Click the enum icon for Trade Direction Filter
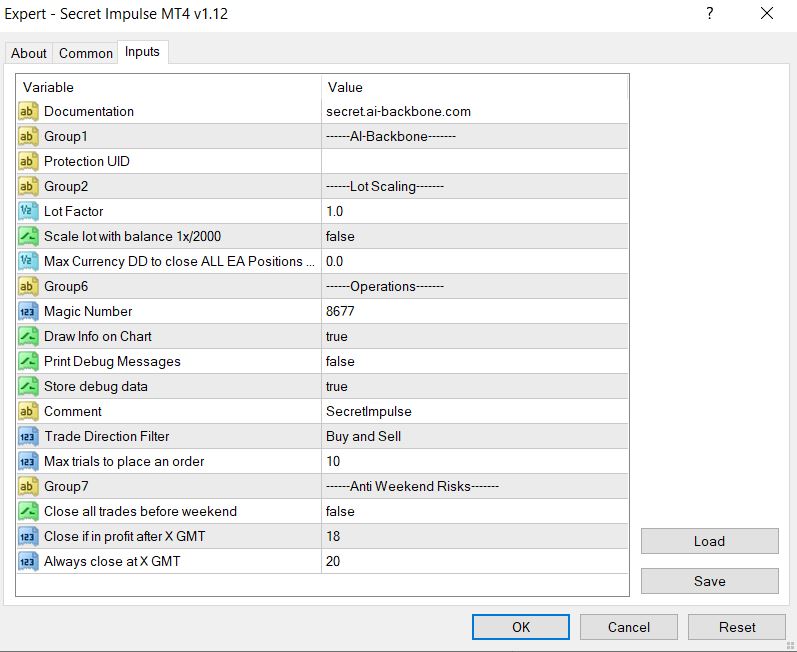The image size is (797, 652). [x=28, y=436]
